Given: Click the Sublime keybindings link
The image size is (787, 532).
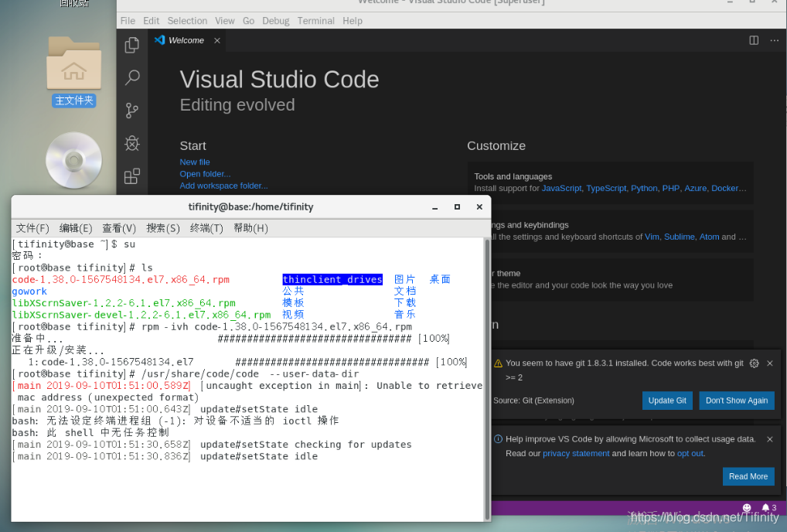Looking at the screenshot, I should coord(680,237).
